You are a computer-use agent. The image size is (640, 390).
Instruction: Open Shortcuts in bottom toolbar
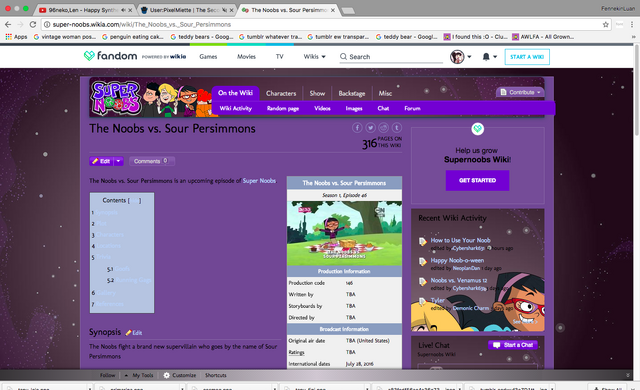point(216,375)
